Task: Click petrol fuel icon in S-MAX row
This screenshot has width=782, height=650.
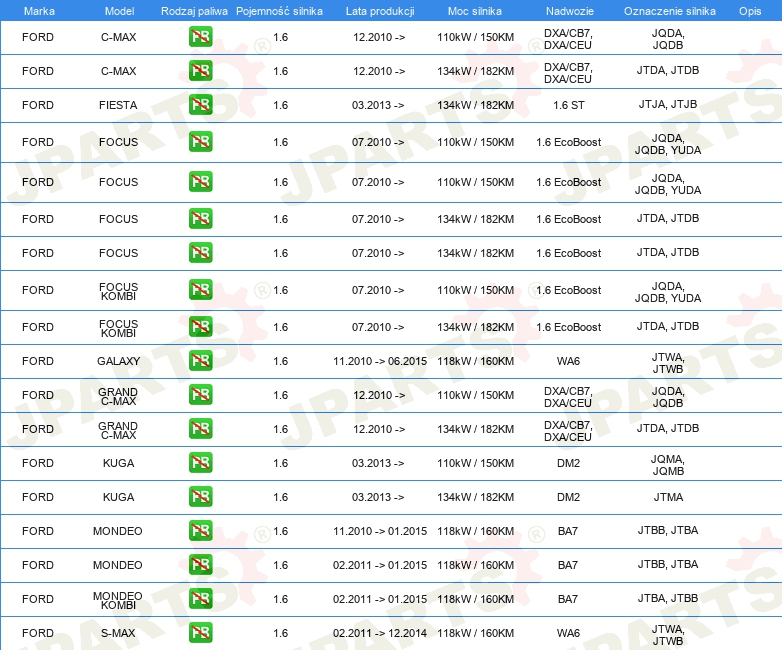Action: click(x=200, y=633)
